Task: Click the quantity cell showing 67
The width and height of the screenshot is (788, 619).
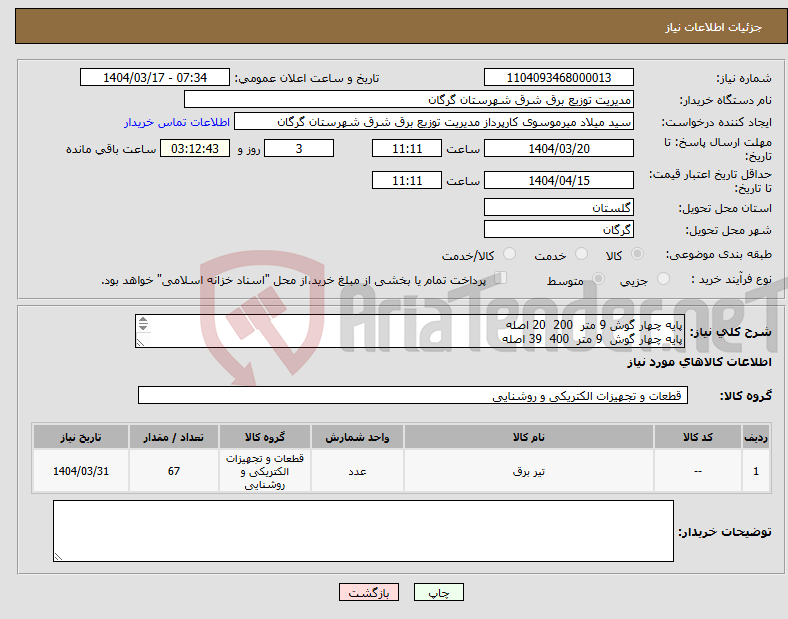Action: [173, 471]
